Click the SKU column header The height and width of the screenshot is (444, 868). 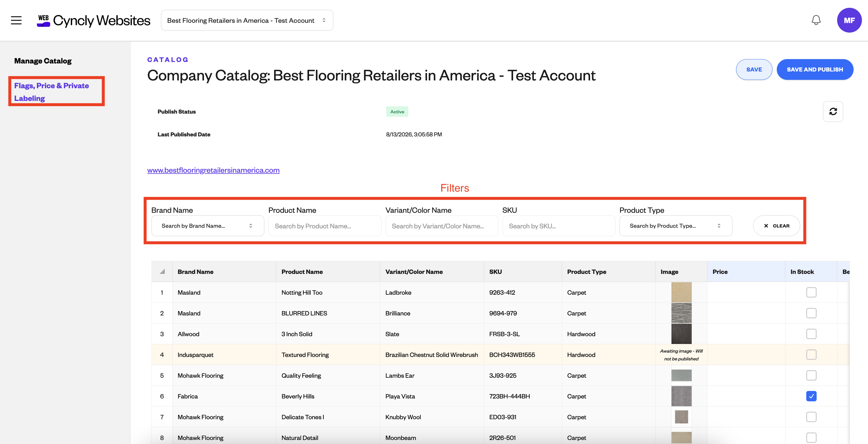(x=523, y=272)
